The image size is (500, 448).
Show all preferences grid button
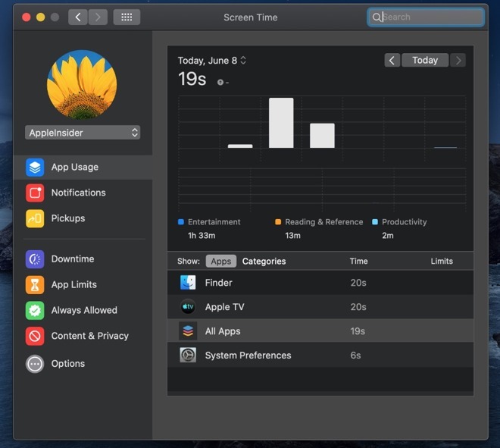[x=127, y=17]
